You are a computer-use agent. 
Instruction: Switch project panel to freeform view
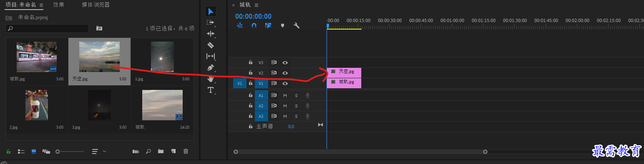coord(46,152)
